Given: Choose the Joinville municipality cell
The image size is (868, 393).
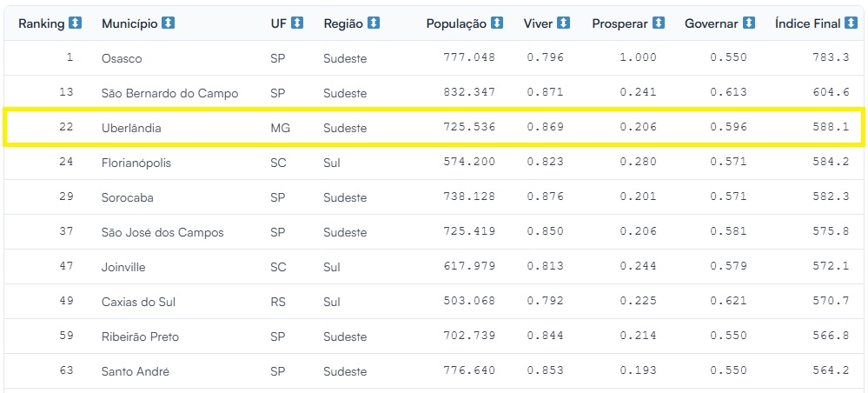Looking at the screenshot, I should pyautogui.click(x=123, y=267).
